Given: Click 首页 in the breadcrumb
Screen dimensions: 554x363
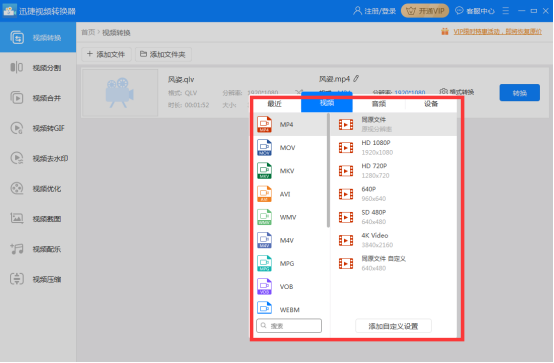Looking at the screenshot, I should pyautogui.click(x=88, y=33).
